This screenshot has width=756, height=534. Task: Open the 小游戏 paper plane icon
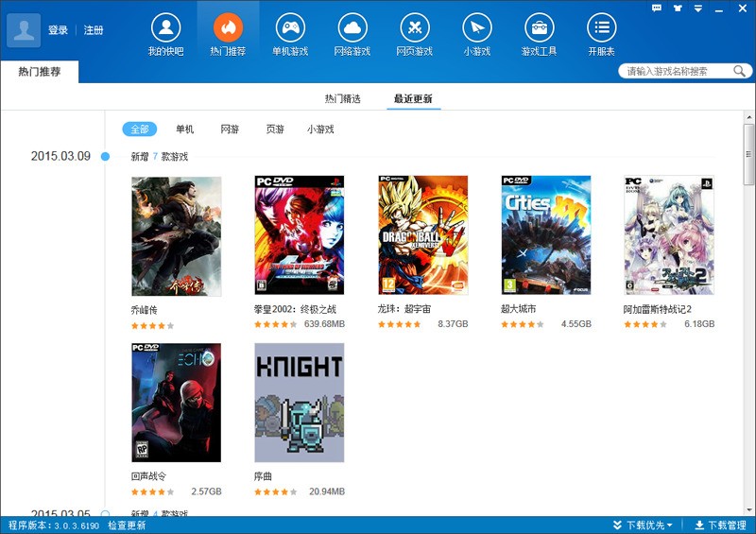(x=477, y=27)
